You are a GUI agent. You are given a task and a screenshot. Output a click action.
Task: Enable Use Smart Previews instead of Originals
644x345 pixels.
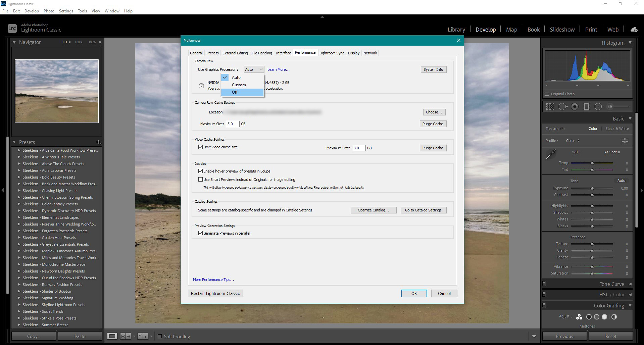pyautogui.click(x=200, y=180)
